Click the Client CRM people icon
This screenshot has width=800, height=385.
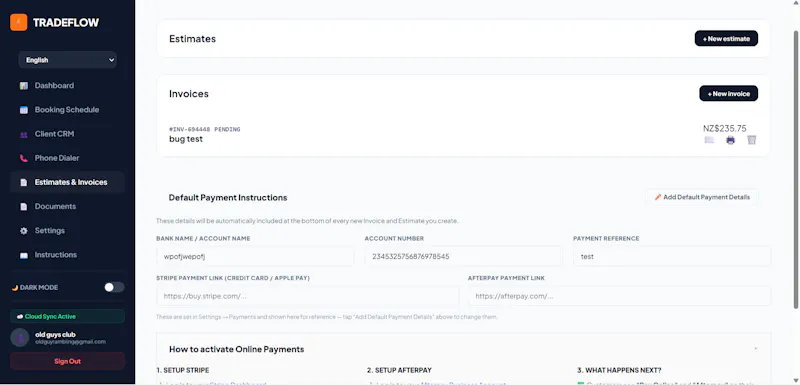(23, 135)
